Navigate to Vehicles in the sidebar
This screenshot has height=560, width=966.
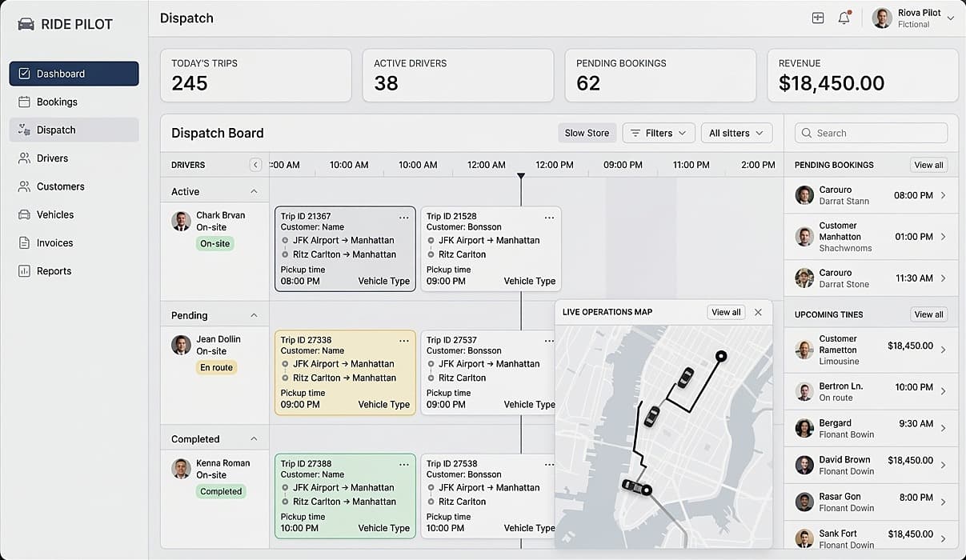coord(74,214)
